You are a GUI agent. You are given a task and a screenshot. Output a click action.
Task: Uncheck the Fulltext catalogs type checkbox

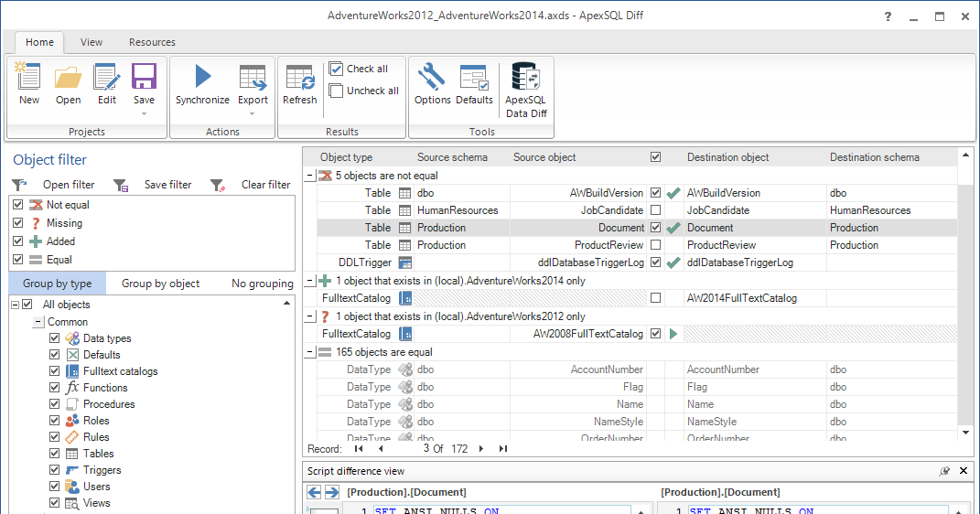click(55, 371)
